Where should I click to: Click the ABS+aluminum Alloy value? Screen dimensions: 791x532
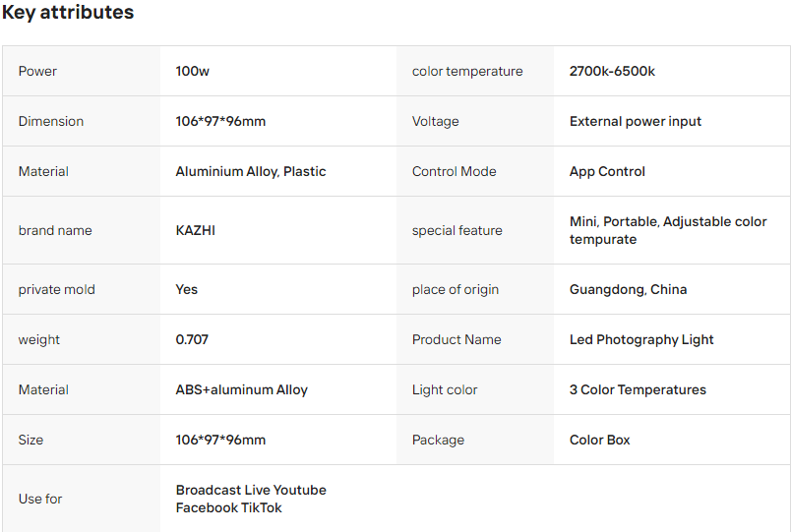tap(241, 389)
